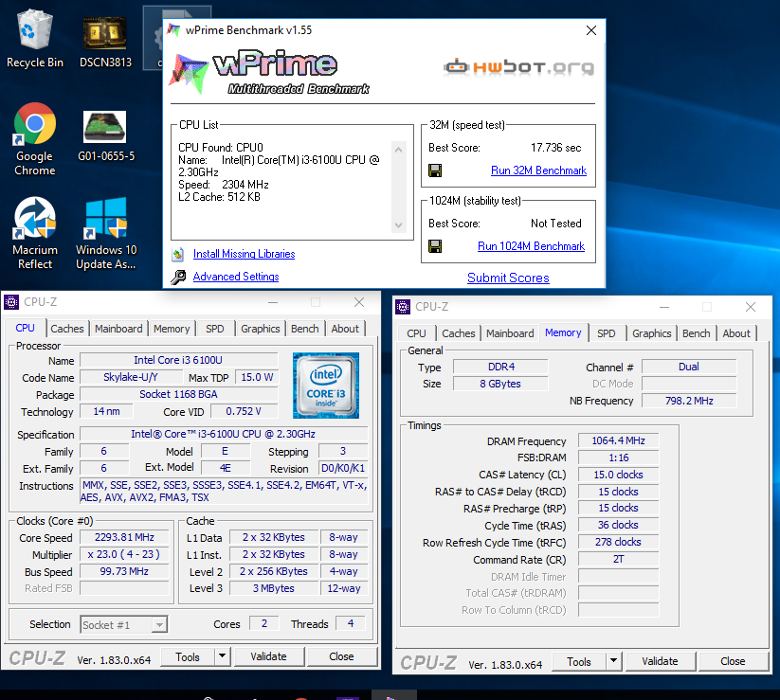Click the wPrime title bar icon
Screen dimensions: 780x700
173,29
